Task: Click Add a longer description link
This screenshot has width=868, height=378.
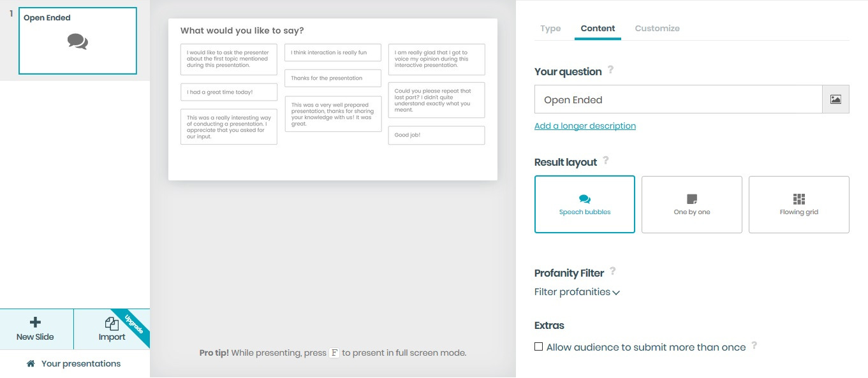Action: pyautogui.click(x=585, y=126)
